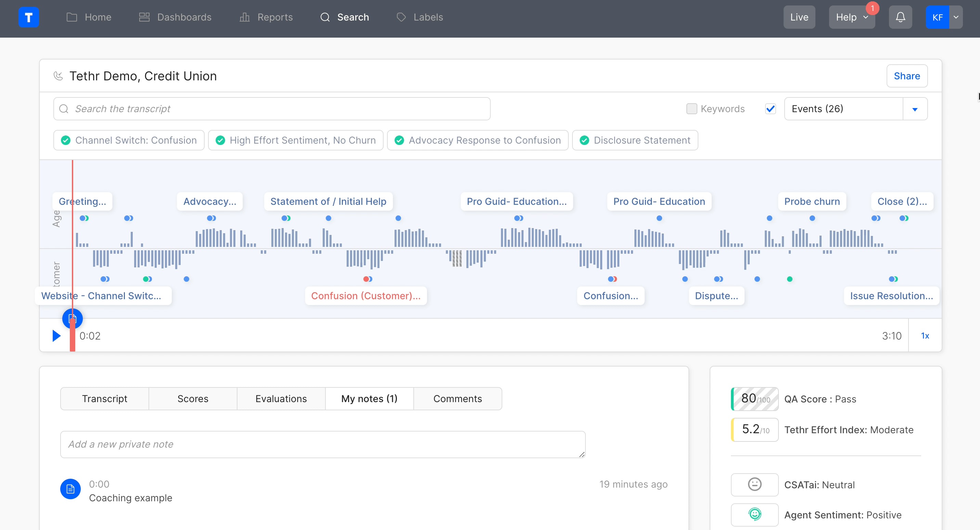This screenshot has height=530, width=980.
Task: Change the 1x playback speed
Action: 925,336
